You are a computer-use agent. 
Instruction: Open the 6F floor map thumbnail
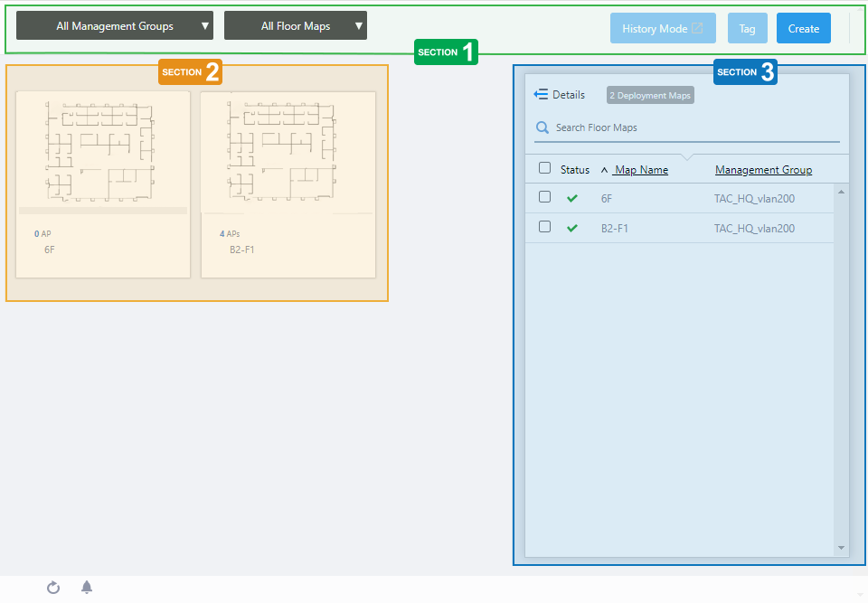tap(103, 151)
